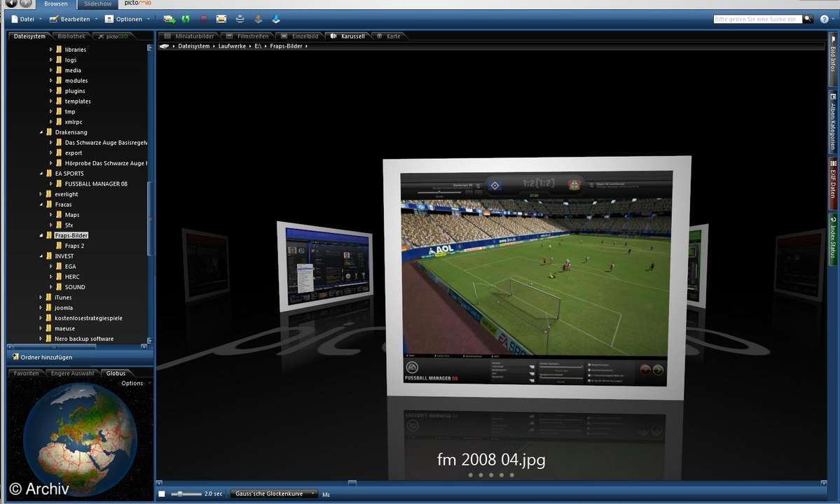Click Ordner hinzufügen button

pos(42,357)
